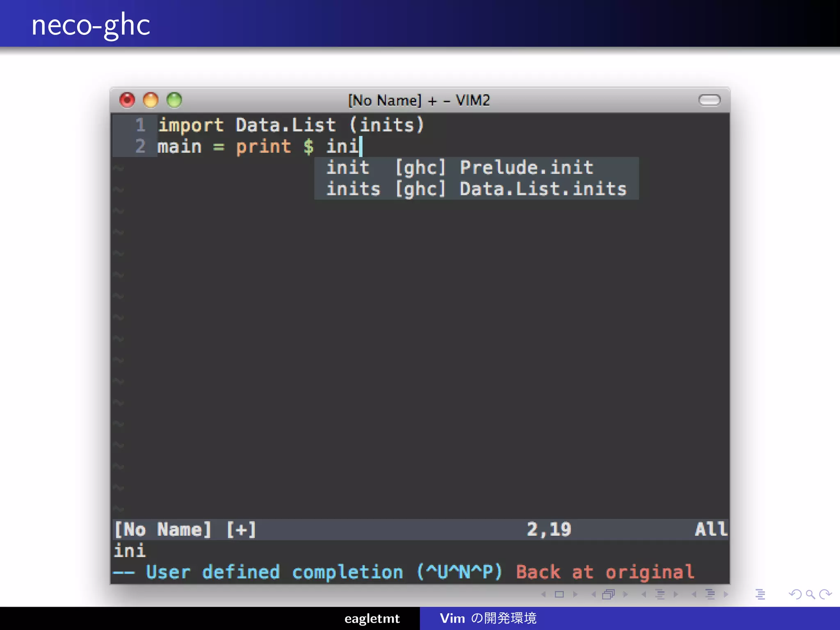Click the presentation outline icon
This screenshot has width=840, height=630.
pos(760,594)
